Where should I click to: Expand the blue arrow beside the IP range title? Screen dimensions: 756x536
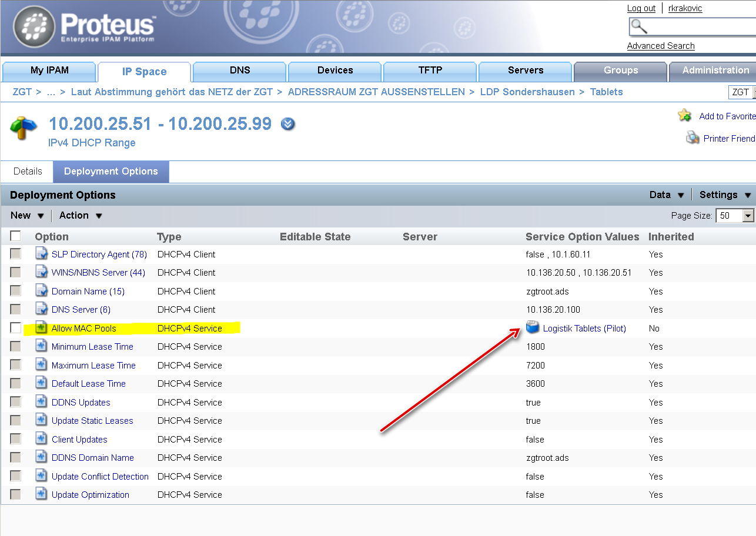(x=288, y=124)
